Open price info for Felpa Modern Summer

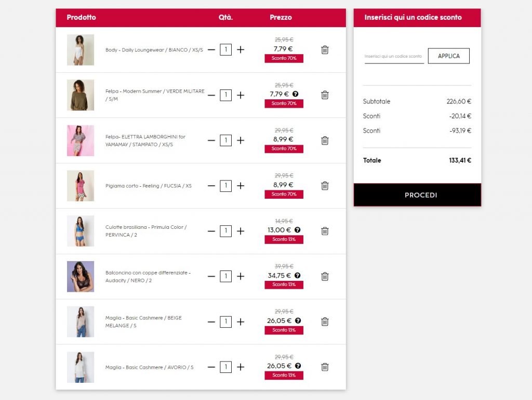click(x=296, y=94)
